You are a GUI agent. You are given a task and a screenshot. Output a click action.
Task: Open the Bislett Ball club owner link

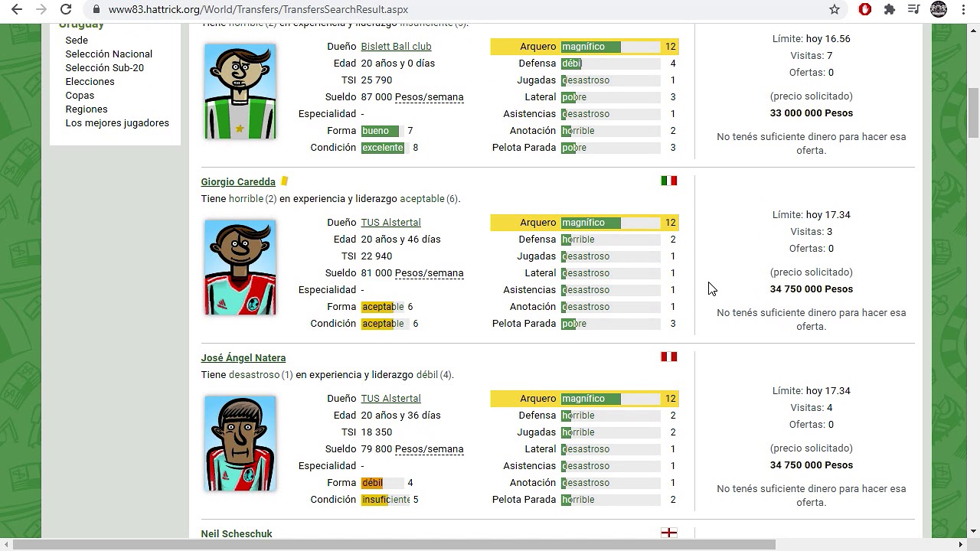point(396,46)
